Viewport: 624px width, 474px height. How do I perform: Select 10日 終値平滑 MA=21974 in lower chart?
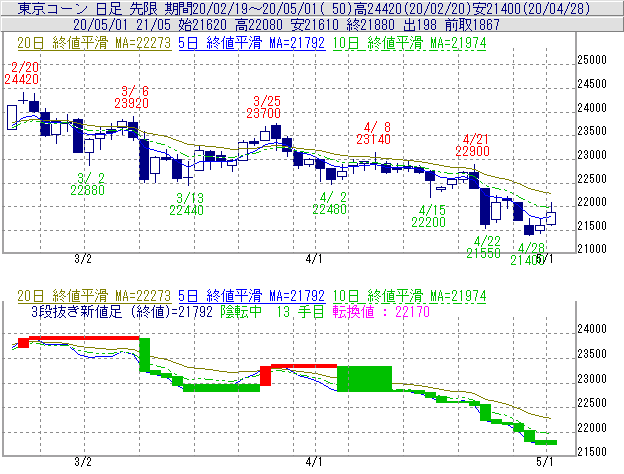click(410, 296)
